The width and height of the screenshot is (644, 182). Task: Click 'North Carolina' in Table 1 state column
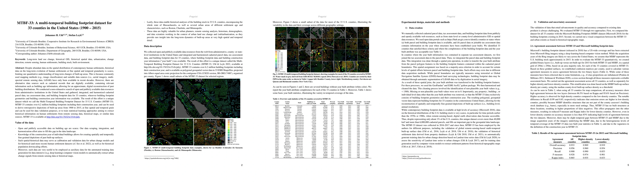(x=299, y=158)
